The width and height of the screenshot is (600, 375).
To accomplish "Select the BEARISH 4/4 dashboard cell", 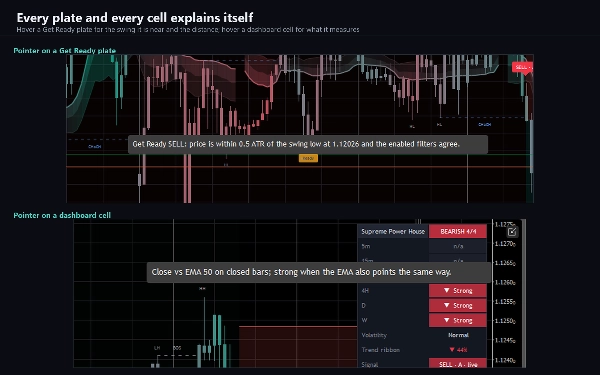I will 458,232.
